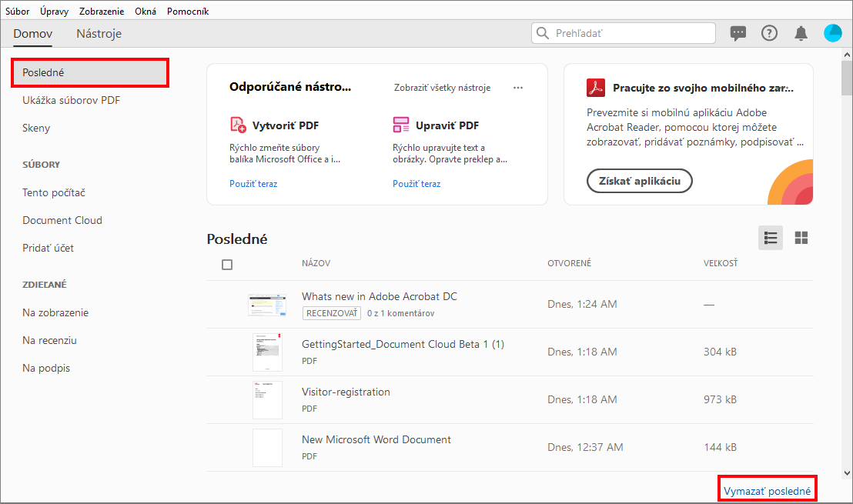The width and height of the screenshot is (853, 504).
Task: Click the help question mark icon
Action: (x=769, y=33)
